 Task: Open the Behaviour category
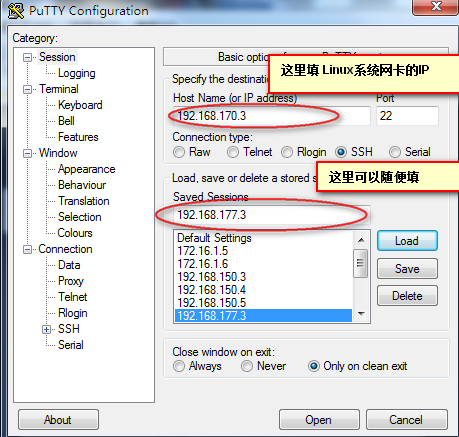(82, 185)
